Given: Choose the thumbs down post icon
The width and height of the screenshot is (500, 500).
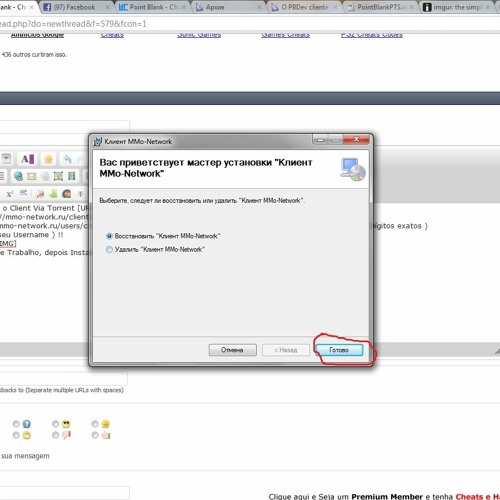Looking at the screenshot, I should pos(66,435).
